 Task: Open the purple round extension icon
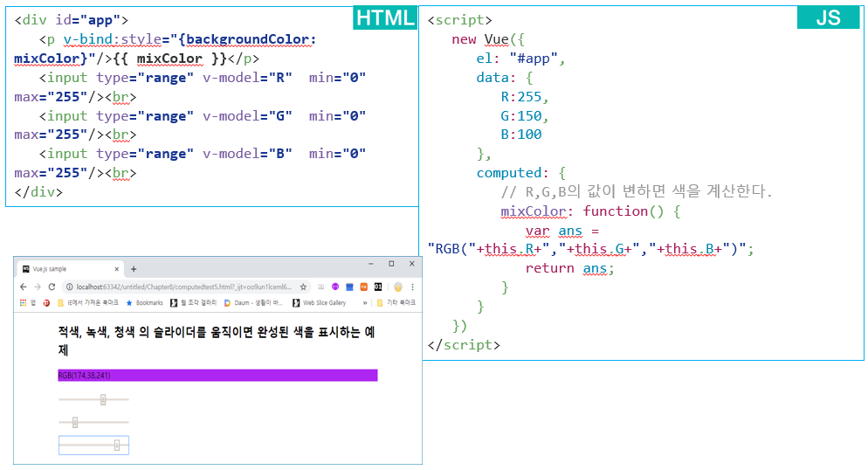coord(335,287)
